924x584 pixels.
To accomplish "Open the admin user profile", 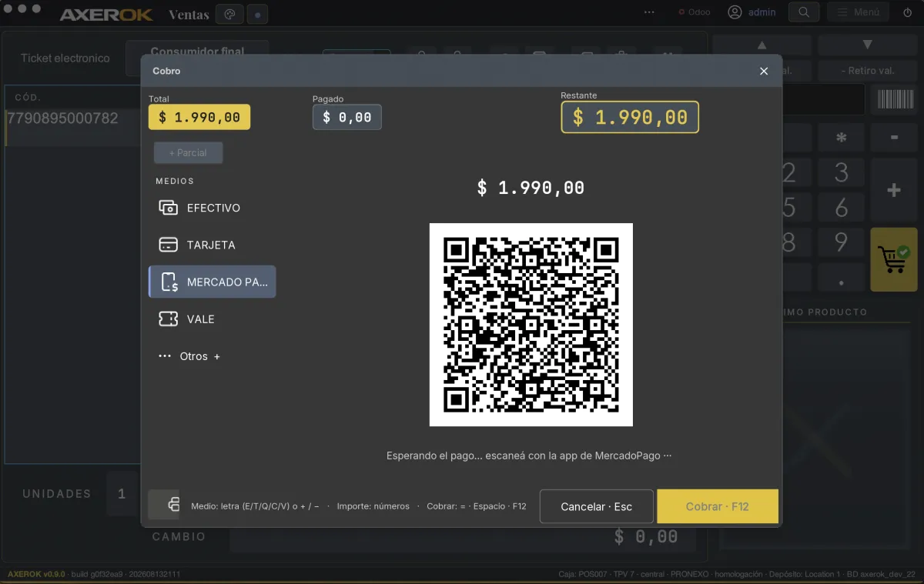I will click(752, 12).
